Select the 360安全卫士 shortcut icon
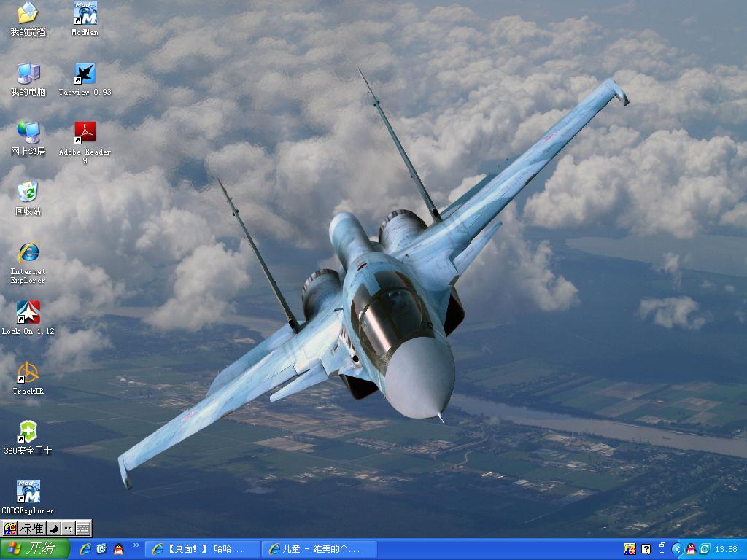This screenshot has height=560, width=747. tap(28, 437)
